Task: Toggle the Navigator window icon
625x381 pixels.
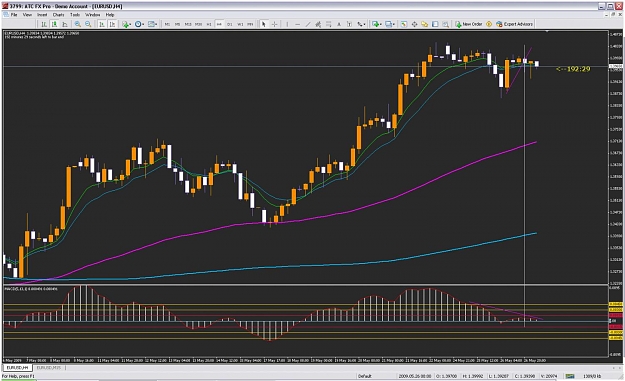Action: (425, 24)
